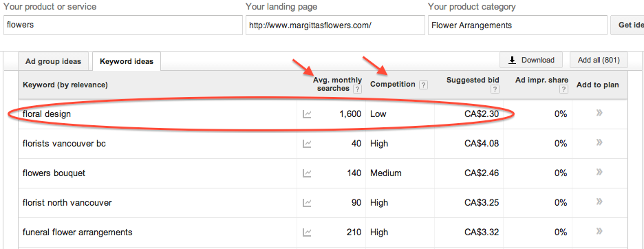Add florists vancouver bc to plan
The height and width of the screenshot is (249, 644).
(x=599, y=142)
